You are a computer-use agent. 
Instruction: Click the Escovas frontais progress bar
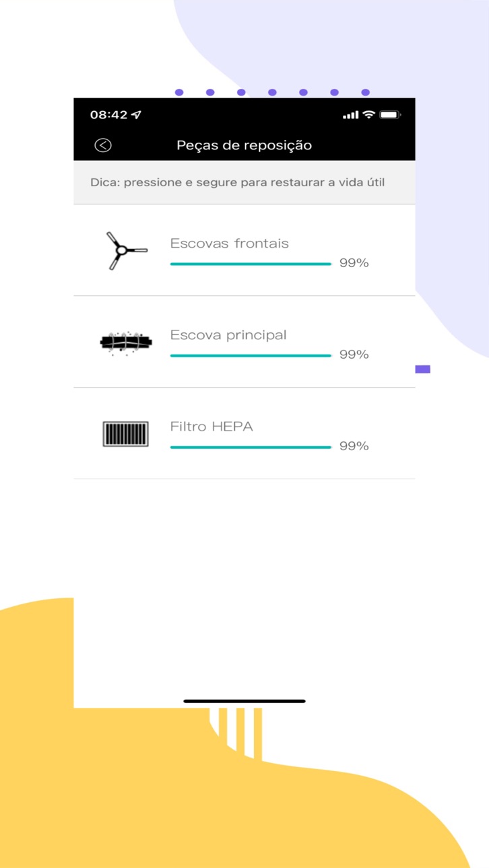click(x=251, y=264)
